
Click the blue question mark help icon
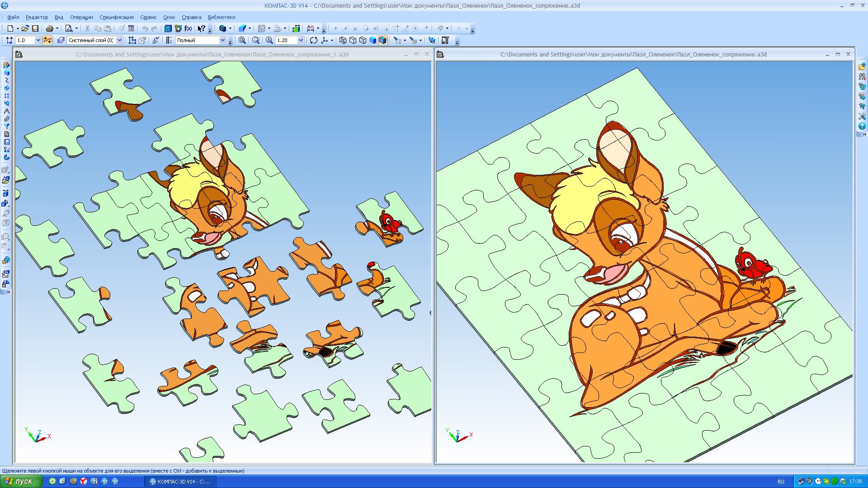pos(862,127)
